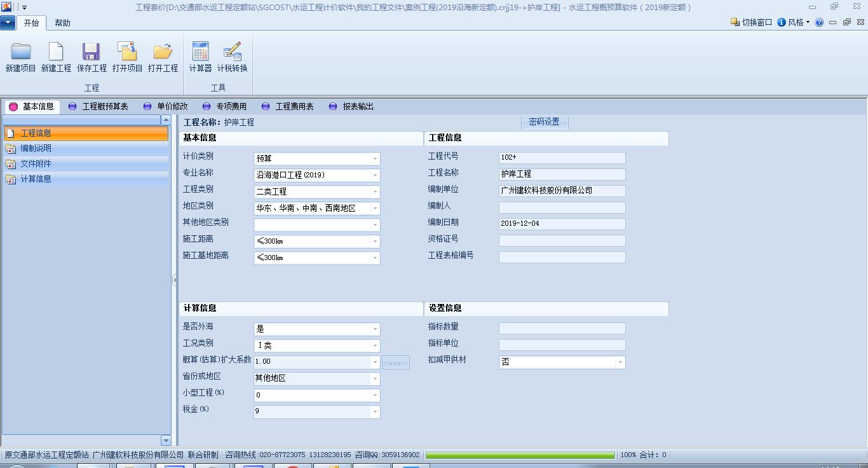Expand the 省份或地区 dropdown
868x468 pixels.
[x=375, y=378]
